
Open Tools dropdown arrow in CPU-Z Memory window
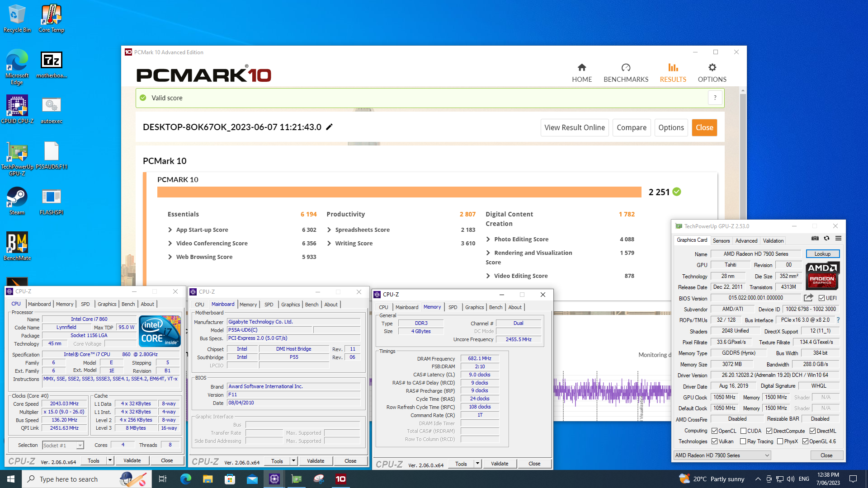pyautogui.click(x=477, y=464)
